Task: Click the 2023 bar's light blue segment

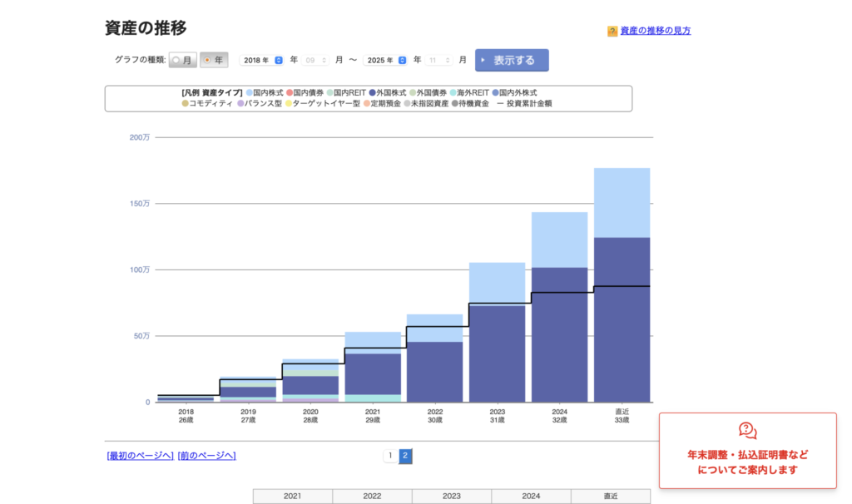Action: pyautogui.click(x=497, y=283)
